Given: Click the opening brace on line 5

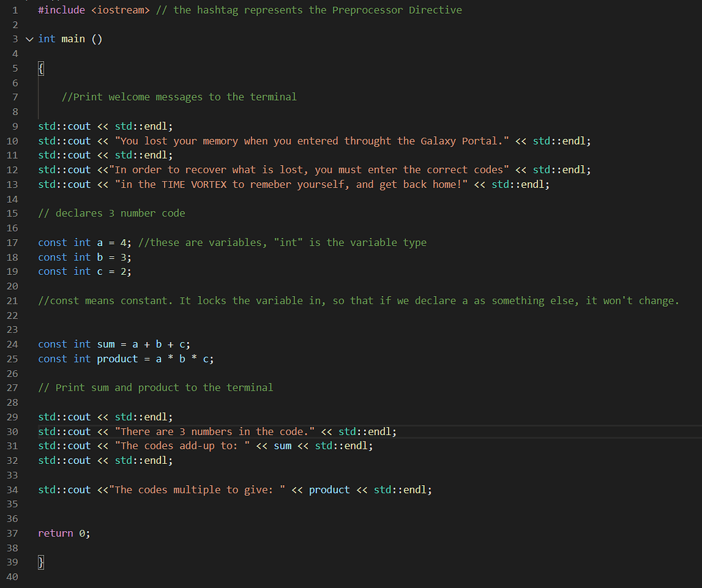Looking at the screenshot, I should (40, 68).
